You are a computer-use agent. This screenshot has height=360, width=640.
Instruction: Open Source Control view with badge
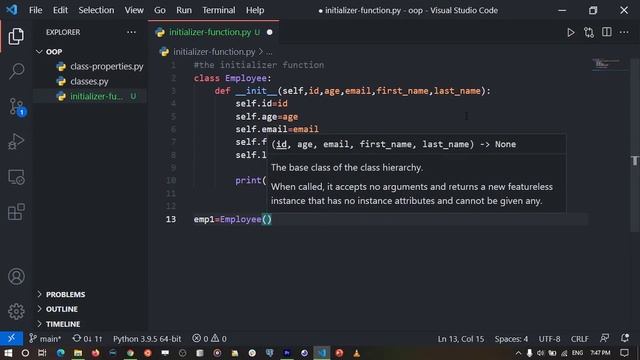[17, 107]
